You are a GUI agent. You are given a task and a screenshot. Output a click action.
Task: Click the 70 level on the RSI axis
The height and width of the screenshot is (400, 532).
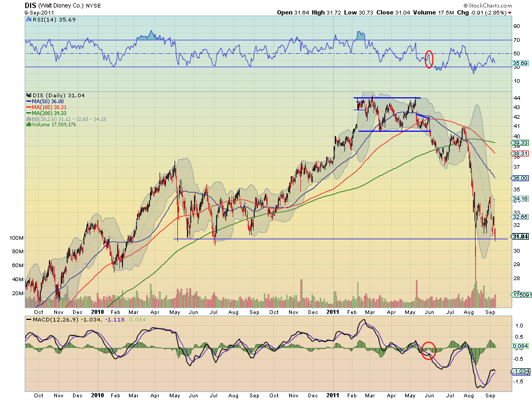tap(517, 40)
